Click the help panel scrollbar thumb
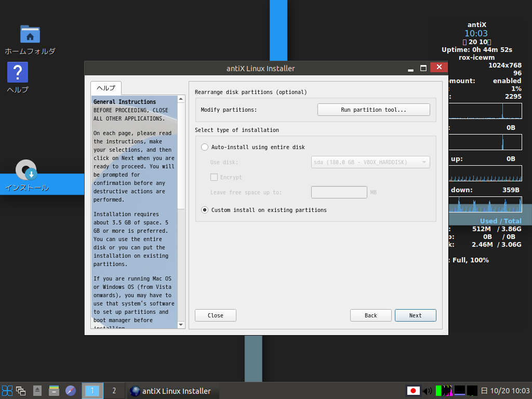532x399 pixels. point(181,156)
